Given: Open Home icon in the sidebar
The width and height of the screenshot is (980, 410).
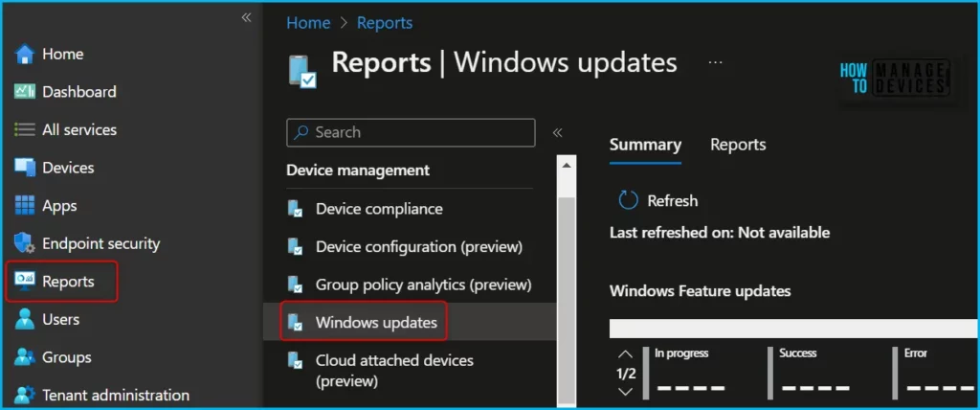Looking at the screenshot, I should point(24,55).
